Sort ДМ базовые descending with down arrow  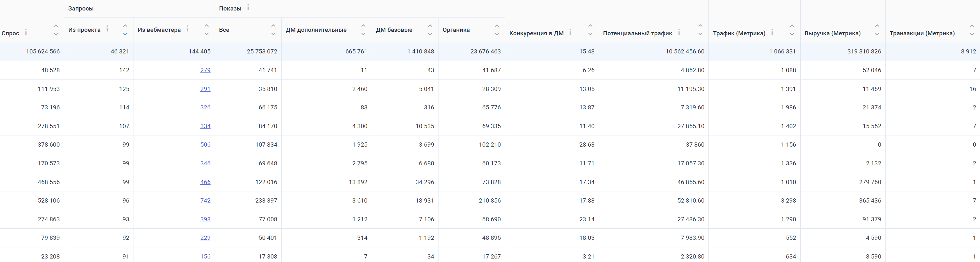(430, 34)
